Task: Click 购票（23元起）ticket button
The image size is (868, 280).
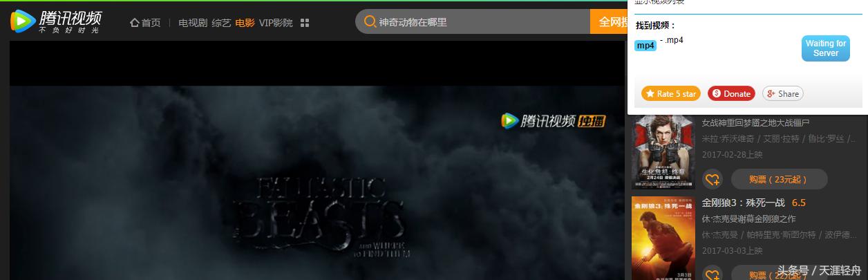Action: (x=779, y=180)
